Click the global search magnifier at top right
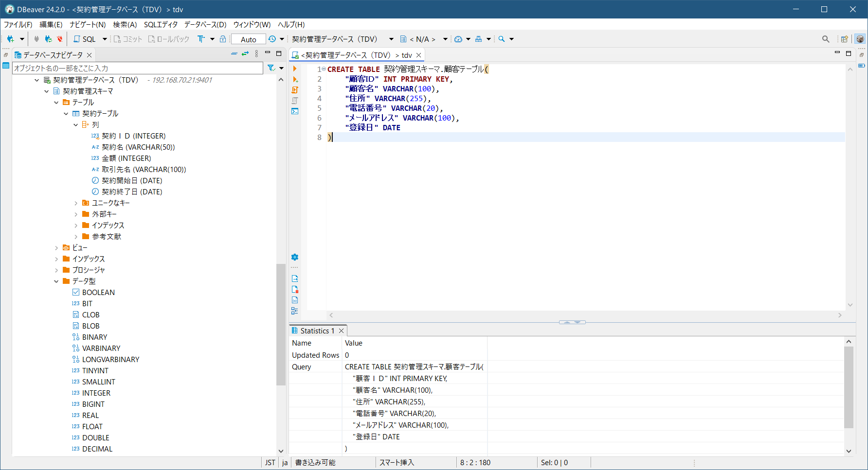The height and width of the screenshot is (470, 868). (826, 39)
